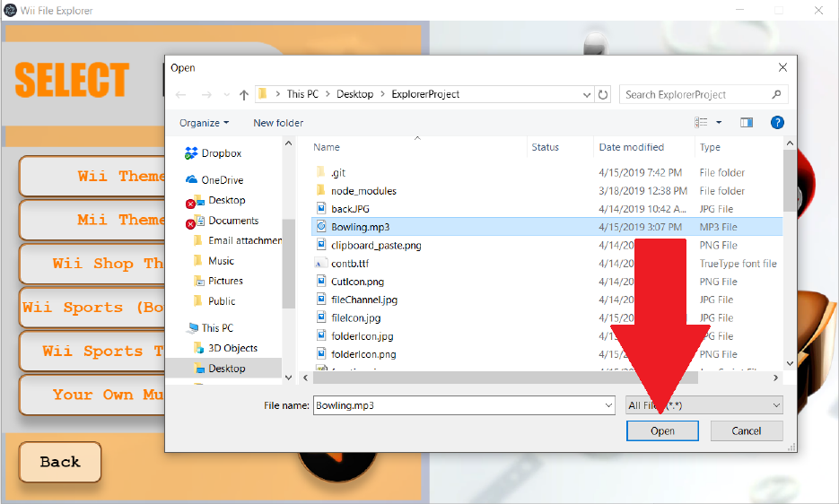Choose Mii Theme in Wii File Explorer

[92, 220]
